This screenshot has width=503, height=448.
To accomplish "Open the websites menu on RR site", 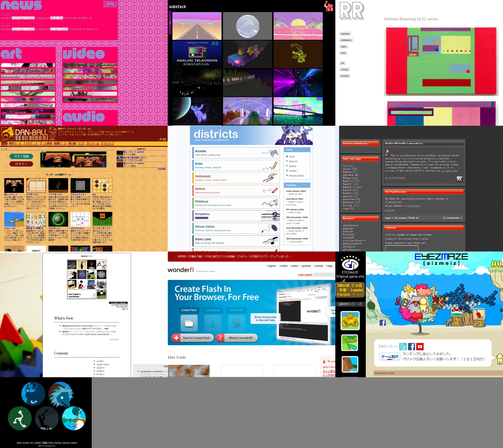I will 345,34.
